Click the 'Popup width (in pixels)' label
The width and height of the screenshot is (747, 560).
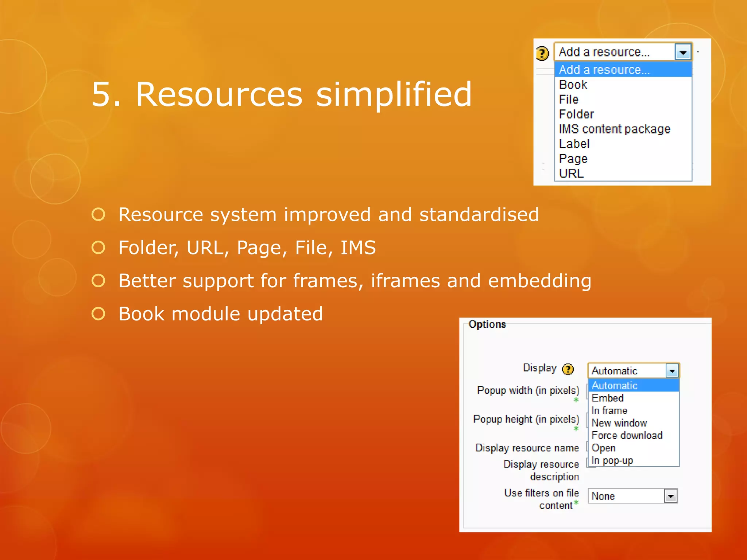coord(528,390)
